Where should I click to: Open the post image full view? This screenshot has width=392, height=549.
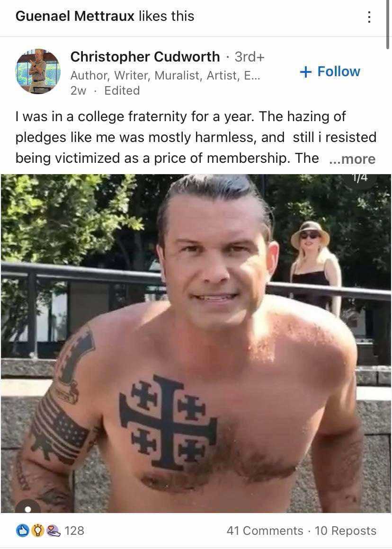click(196, 344)
